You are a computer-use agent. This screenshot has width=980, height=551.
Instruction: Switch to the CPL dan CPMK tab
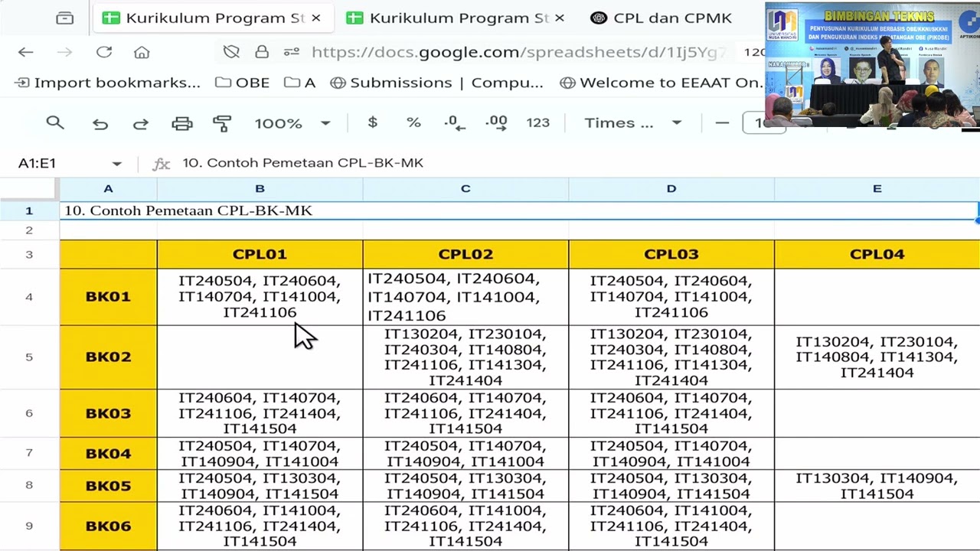tap(663, 18)
